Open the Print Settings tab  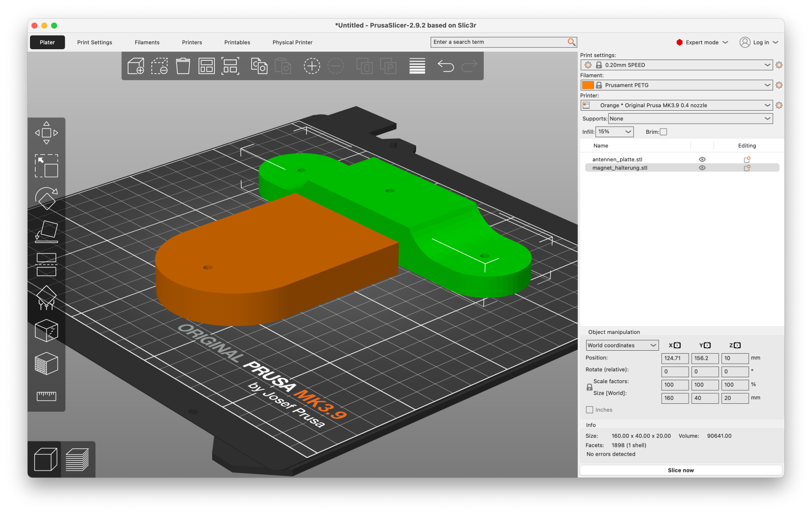pos(95,43)
